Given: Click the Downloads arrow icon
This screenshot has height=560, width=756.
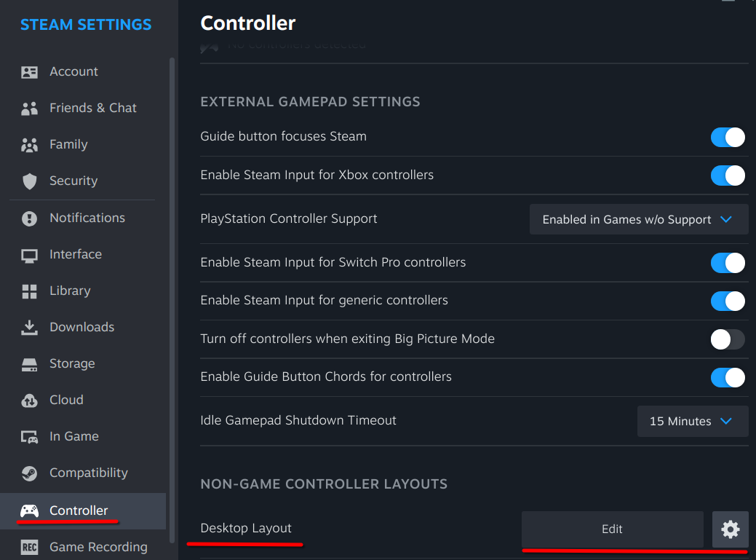Looking at the screenshot, I should click(x=30, y=328).
